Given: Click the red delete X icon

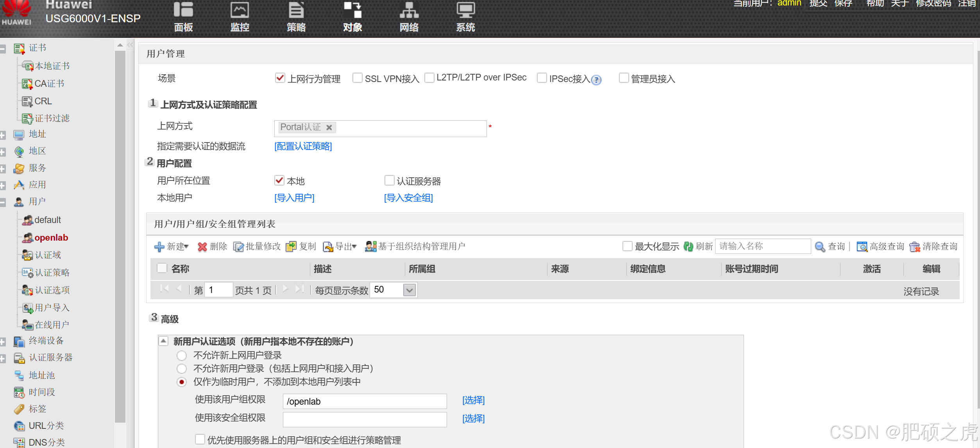Looking at the screenshot, I should [202, 247].
